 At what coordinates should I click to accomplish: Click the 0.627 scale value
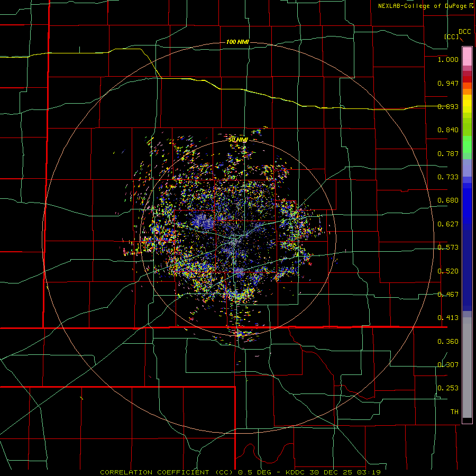tap(448, 224)
